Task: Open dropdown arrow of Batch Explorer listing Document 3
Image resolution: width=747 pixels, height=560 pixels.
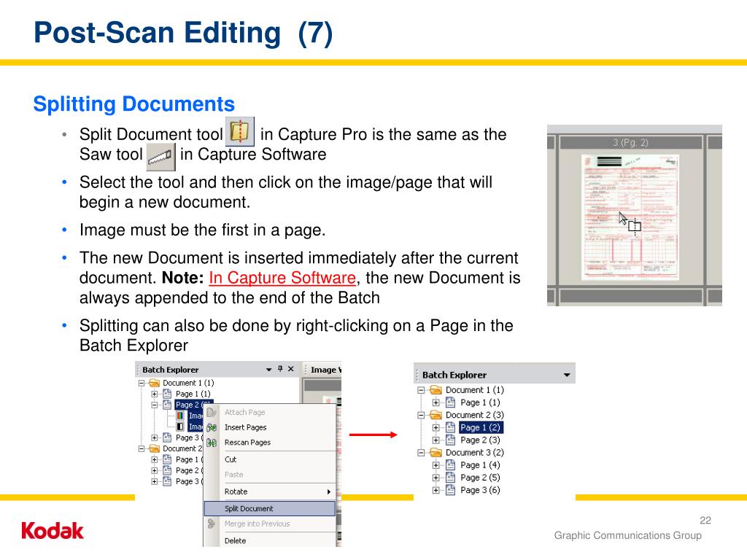Action: tap(566, 375)
